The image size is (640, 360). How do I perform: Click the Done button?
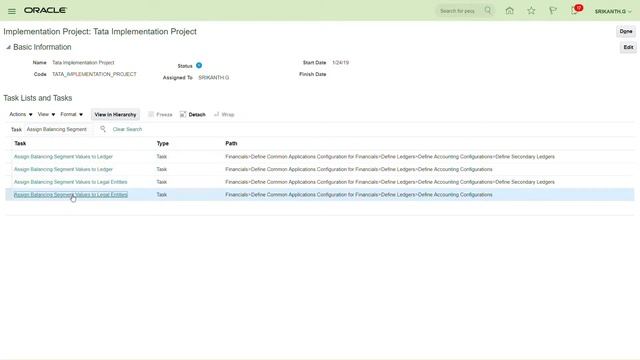(626, 31)
